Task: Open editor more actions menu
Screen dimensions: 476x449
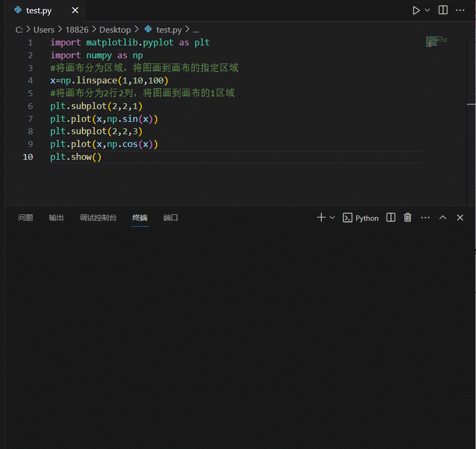Action: pyautogui.click(x=460, y=10)
